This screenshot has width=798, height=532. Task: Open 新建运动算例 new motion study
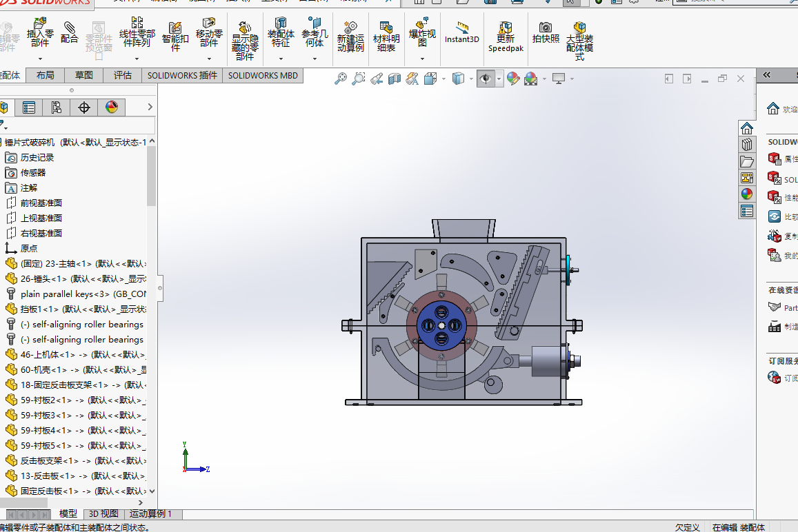[x=350, y=36]
